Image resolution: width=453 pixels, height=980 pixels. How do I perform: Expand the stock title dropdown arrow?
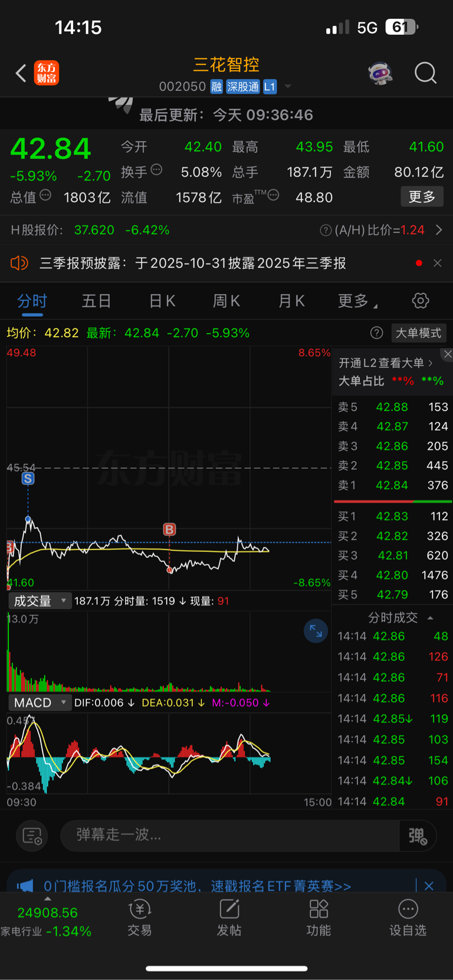(x=288, y=87)
